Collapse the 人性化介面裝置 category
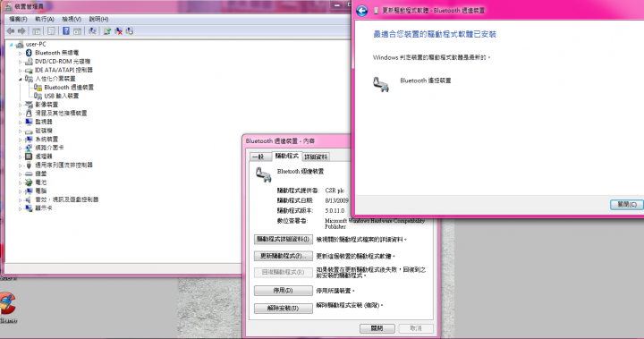Viewport: 644px width, 339px height. coord(20,79)
